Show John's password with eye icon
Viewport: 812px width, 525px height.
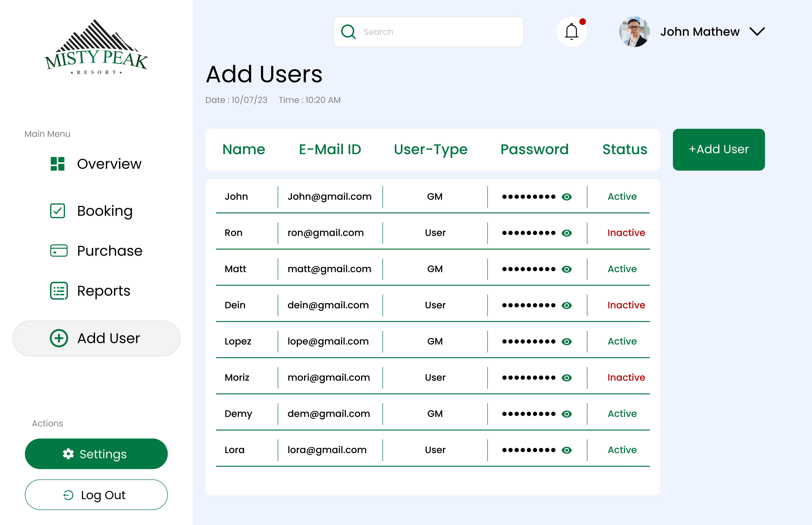(566, 197)
